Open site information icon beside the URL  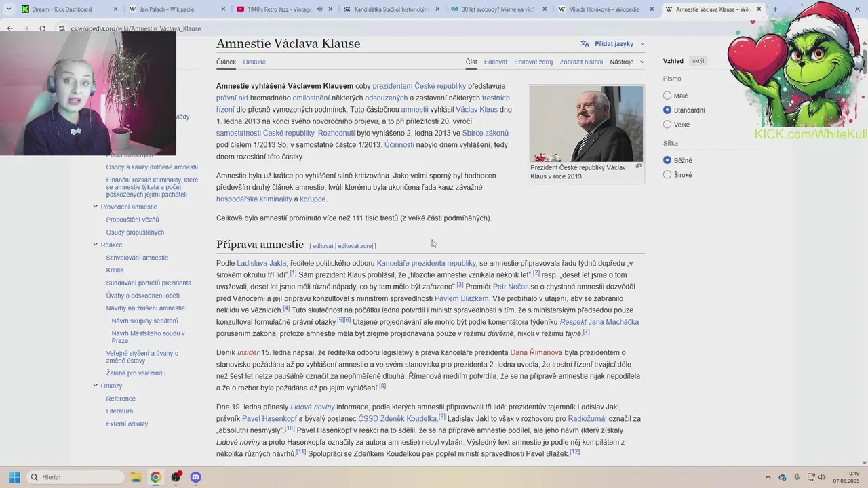62,28
